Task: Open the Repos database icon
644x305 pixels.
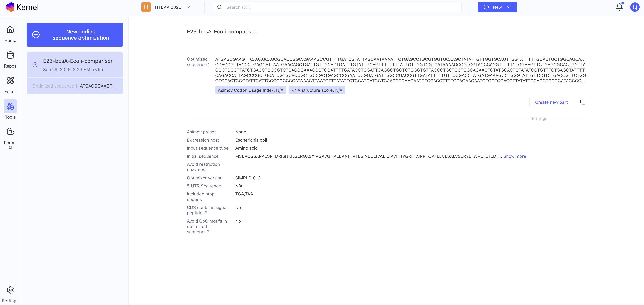Action: click(10, 55)
